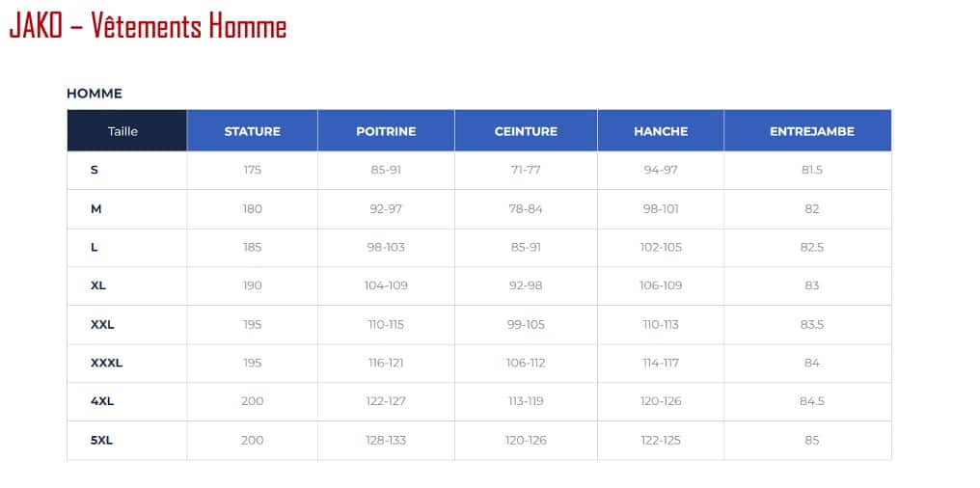980x488 pixels.
Task: Click the 99-105 waist value for XXL
Action: click(x=526, y=324)
